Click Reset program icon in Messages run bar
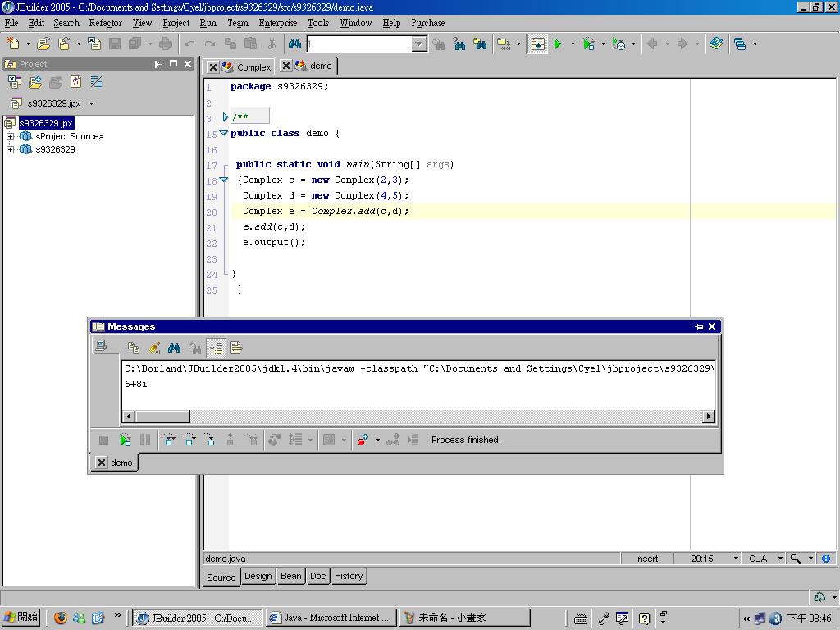 click(x=104, y=440)
